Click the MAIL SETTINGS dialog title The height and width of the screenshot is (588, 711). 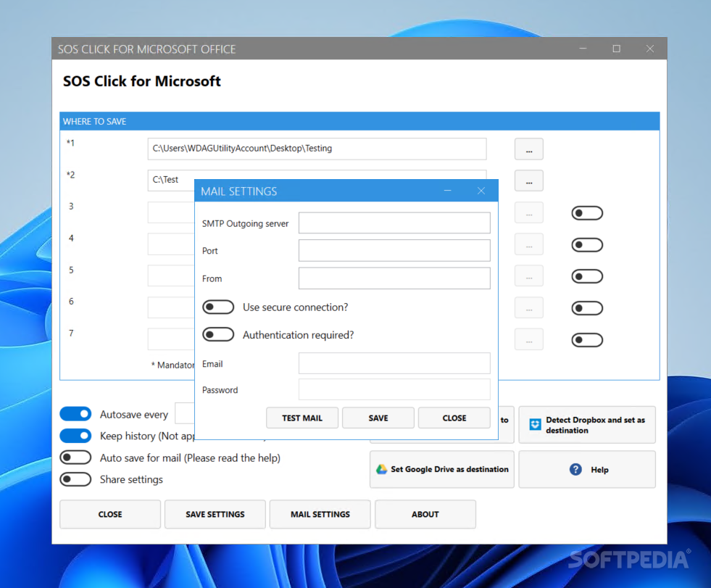point(239,191)
